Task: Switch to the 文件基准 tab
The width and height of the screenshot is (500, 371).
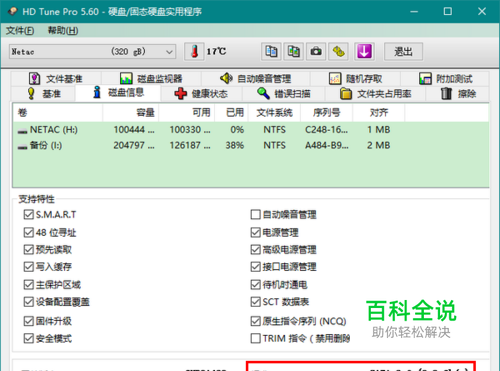Action: [x=56, y=79]
